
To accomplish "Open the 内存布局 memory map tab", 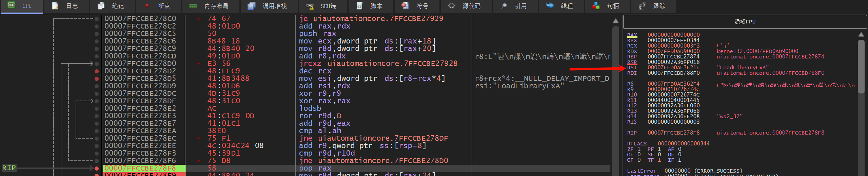I will click(211, 6).
